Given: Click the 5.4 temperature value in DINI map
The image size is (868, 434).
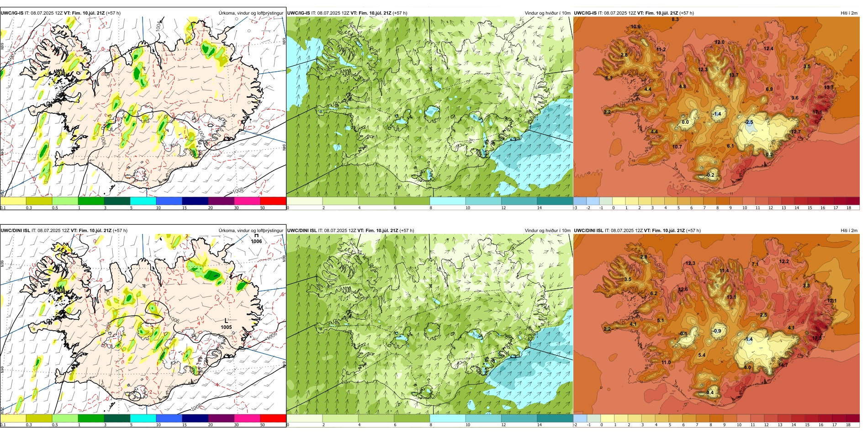Looking at the screenshot, I should [702, 355].
